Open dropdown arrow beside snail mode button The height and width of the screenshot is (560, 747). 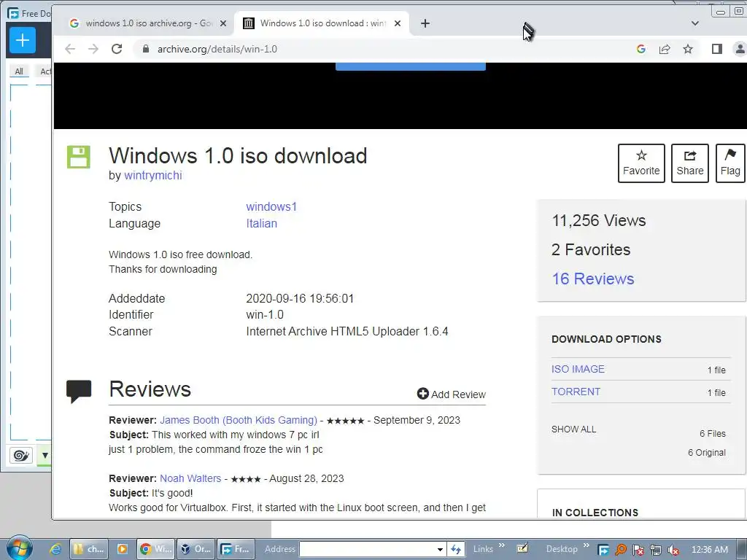[x=44, y=455]
